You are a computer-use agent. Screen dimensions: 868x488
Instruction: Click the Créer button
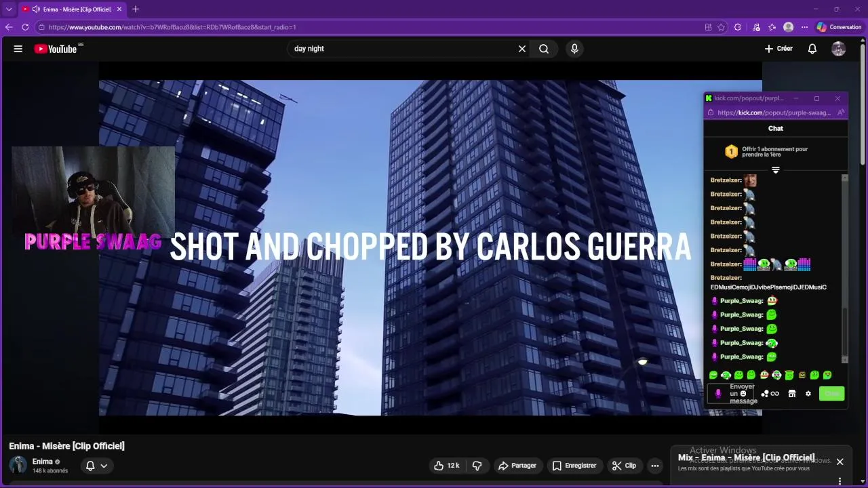click(778, 49)
